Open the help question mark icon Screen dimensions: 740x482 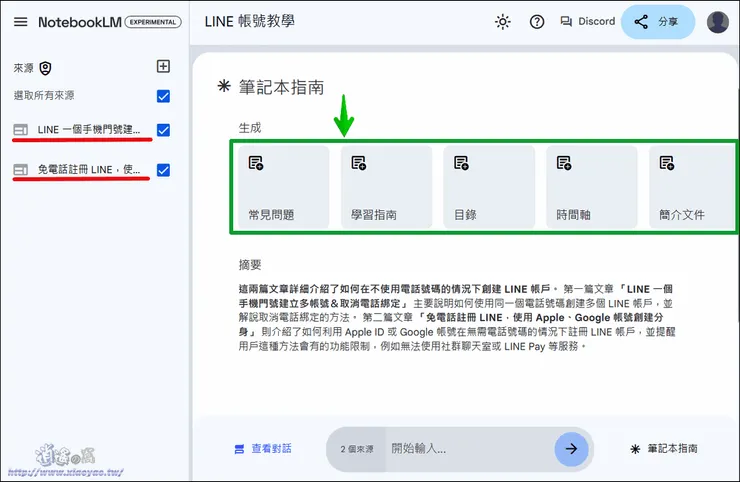(537, 22)
